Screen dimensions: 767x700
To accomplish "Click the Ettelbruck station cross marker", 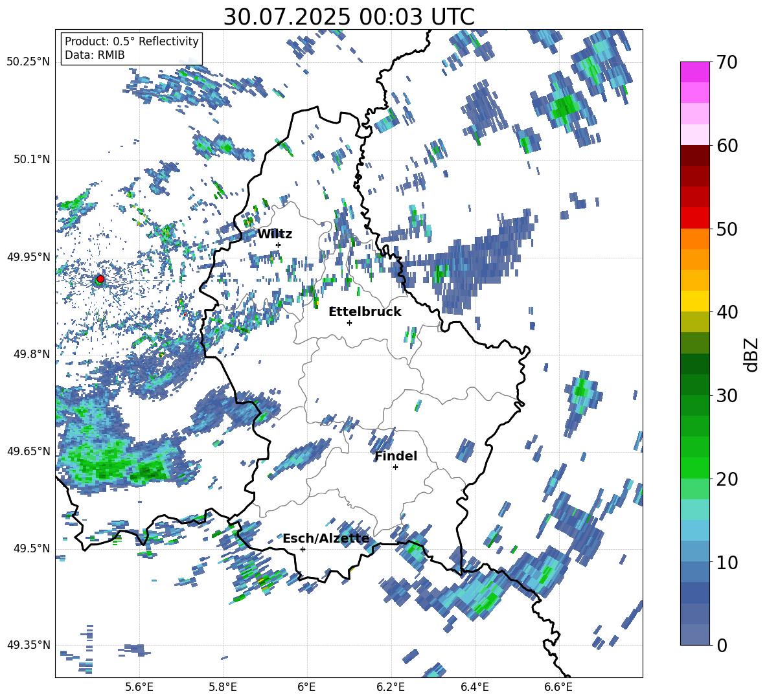I will [x=349, y=322].
